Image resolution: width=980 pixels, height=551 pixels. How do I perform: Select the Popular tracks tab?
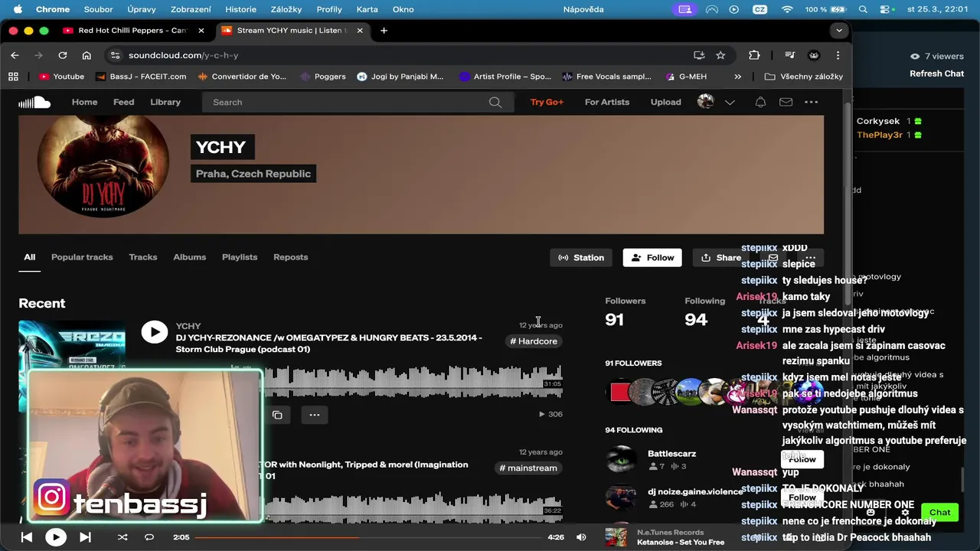point(82,257)
